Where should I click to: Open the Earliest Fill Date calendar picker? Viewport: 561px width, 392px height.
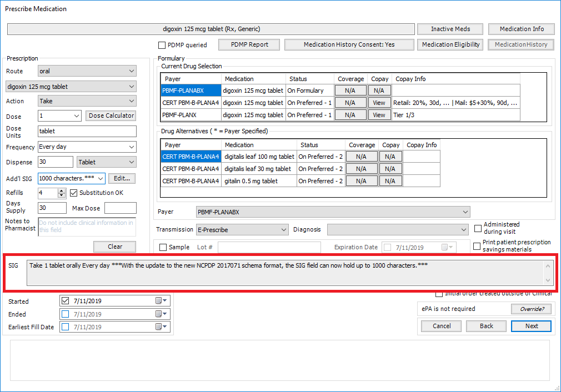tap(162, 326)
